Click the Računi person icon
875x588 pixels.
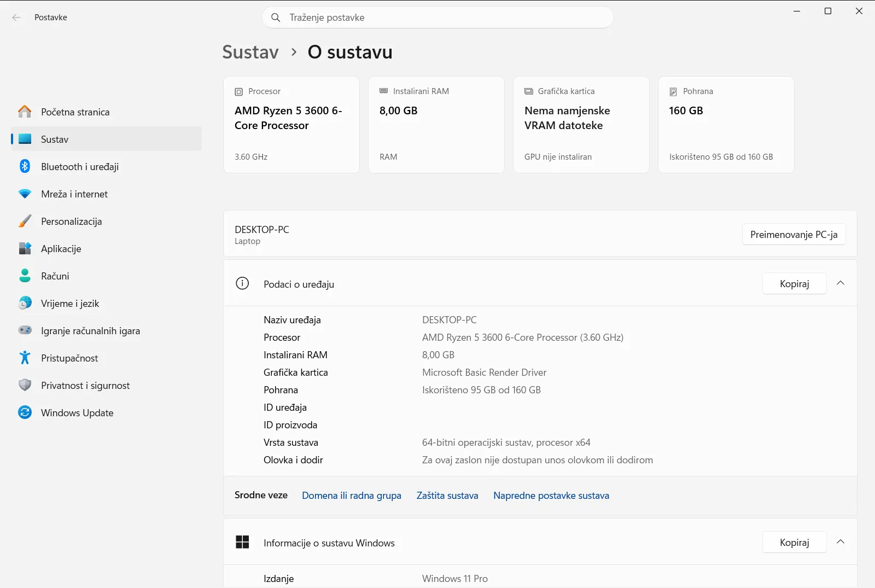coord(25,276)
